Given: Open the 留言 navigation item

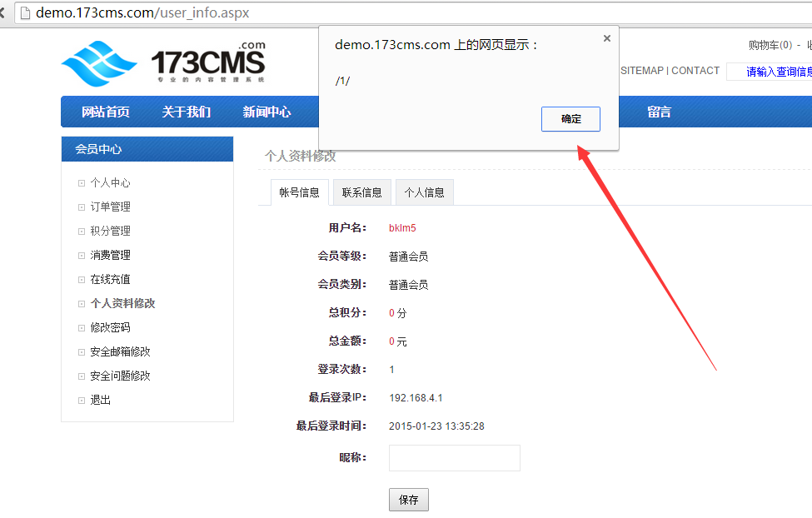Looking at the screenshot, I should click(x=660, y=112).
